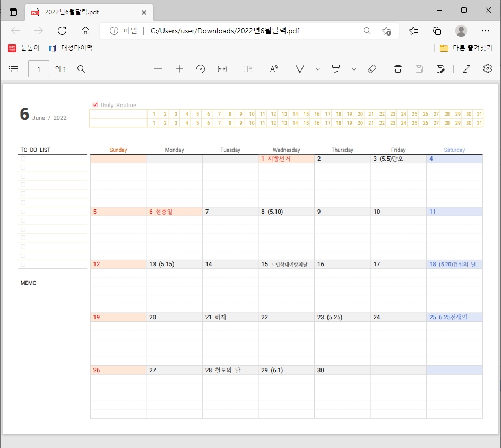Viewport: 501px width, 448px height.
Task: Save the PDF
Action: click(419, 69)
